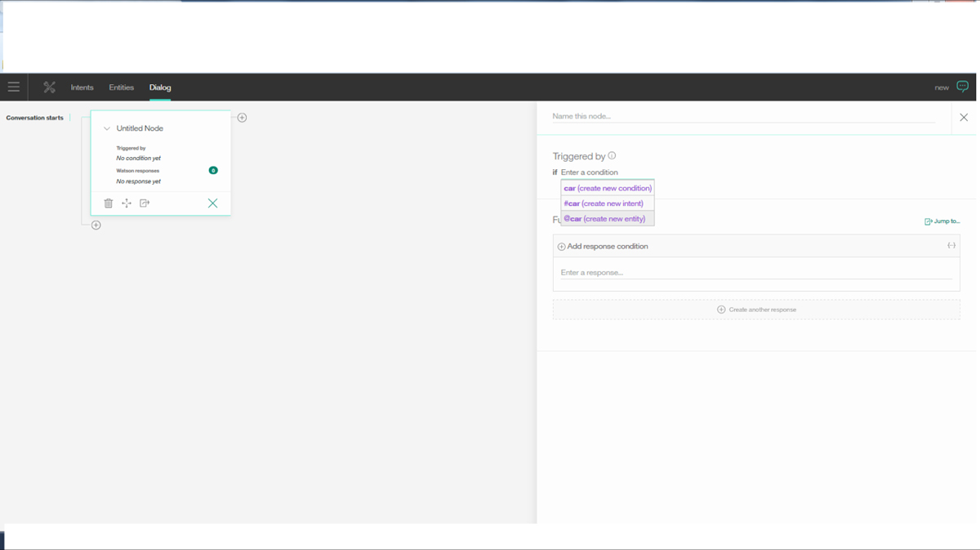Screen dimensions: 980x550
Task: Open the Try it out chat icon
Action: (x=963, y=87)
